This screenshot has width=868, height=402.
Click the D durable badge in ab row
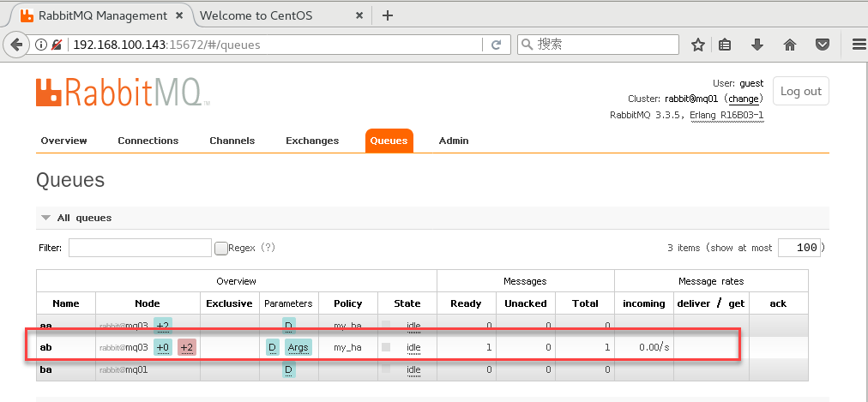[272, 348]
